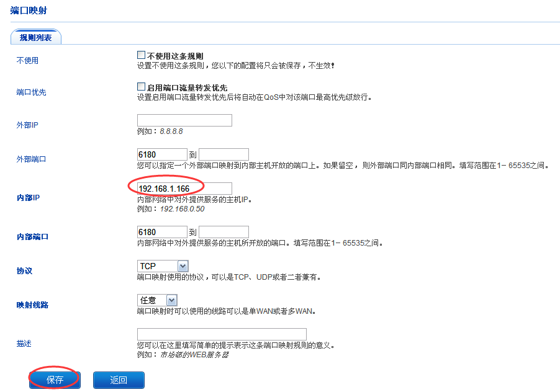Screen dimensions: 560x392
Task: Click the 外部IP input field
Action: tap(184, 120)
